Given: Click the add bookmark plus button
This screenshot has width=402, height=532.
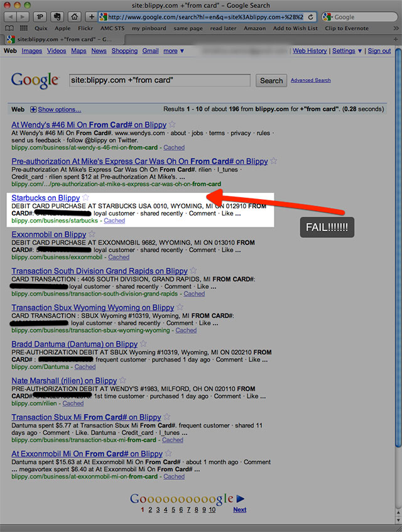Looking at the screenshot, I should point(91,16).
